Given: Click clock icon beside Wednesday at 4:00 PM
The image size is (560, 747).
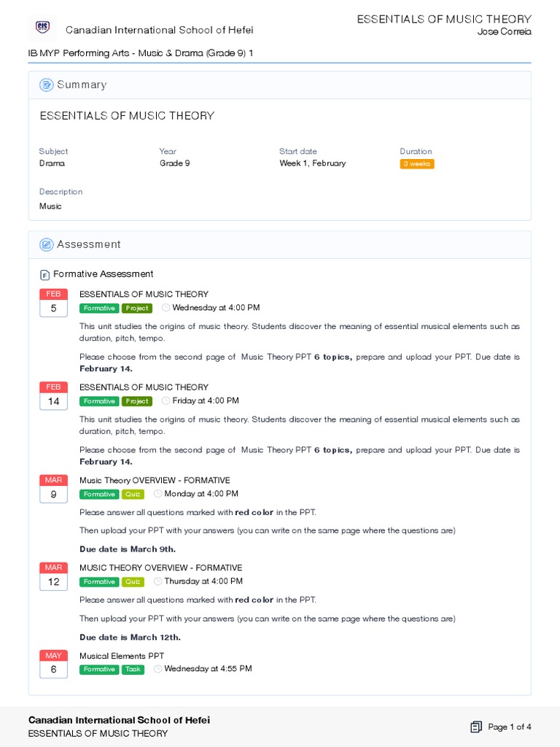Looking at the screenshot, I should click(166, 308).
